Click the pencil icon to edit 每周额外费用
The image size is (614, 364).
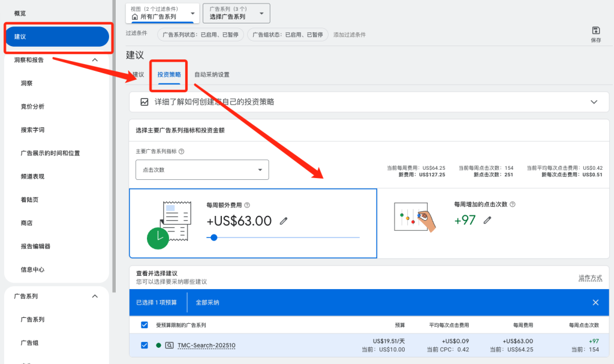click(x=284, y=221)
